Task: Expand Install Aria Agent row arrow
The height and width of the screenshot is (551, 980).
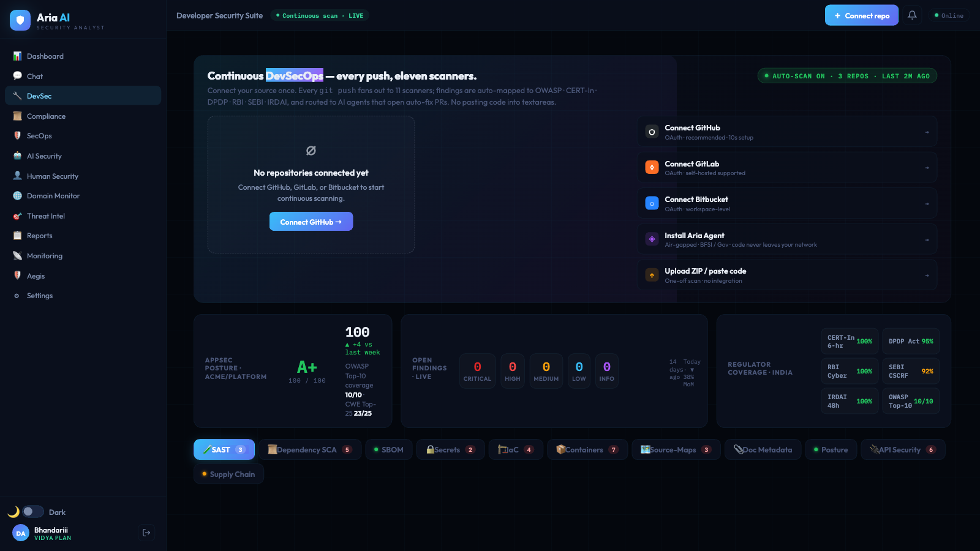Action: pyautogui.click(x=927, y=239)
